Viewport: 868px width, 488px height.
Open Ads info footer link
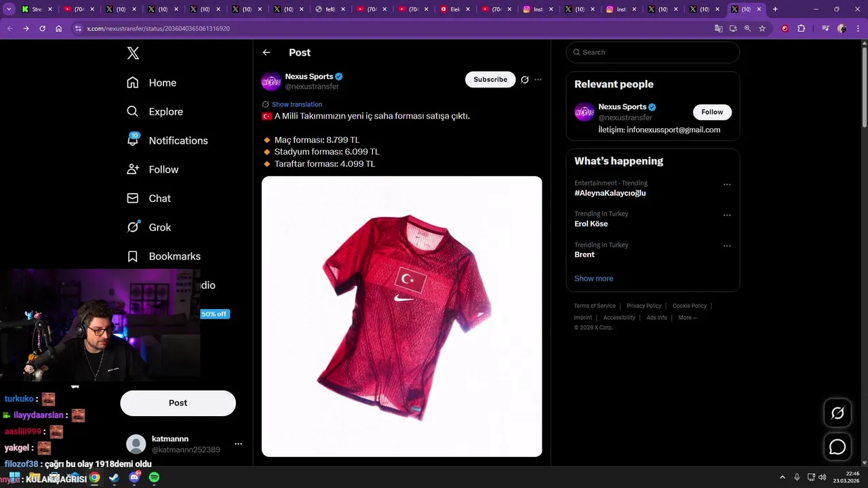(x=656, y=317)
